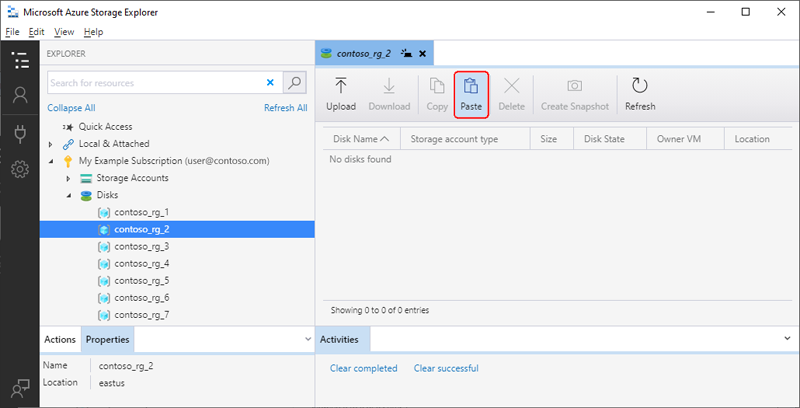
Task: Click the Clear successful link
Action: 446,368
